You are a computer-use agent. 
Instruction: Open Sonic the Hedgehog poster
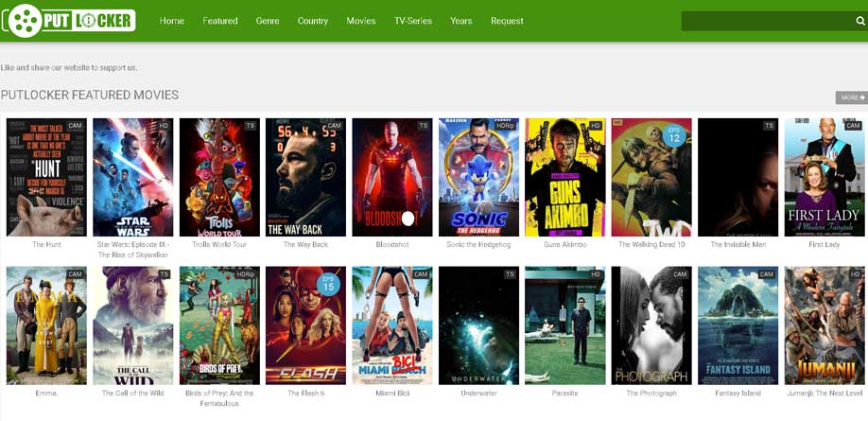[478, 177]
